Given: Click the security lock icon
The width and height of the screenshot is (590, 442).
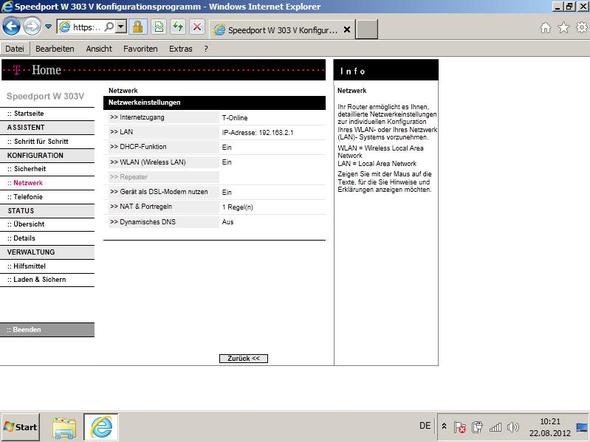Looking at the screenshot, I should [x=138, y=27].
